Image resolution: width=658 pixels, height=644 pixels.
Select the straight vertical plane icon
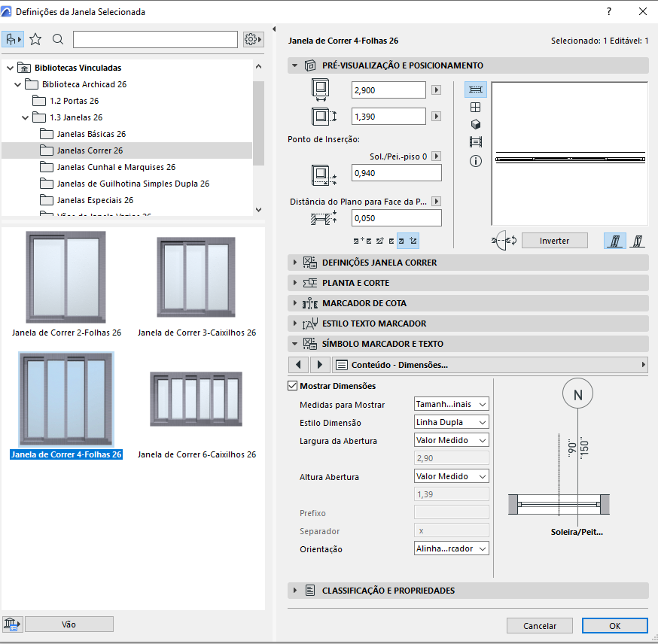[x=615, y=241]
